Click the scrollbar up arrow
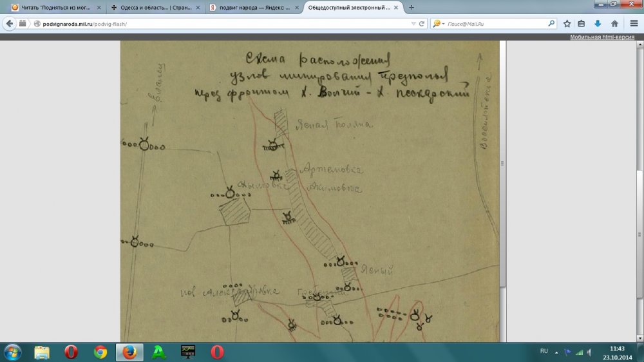Viewport: 644px width, 362px height. point(640,44)
